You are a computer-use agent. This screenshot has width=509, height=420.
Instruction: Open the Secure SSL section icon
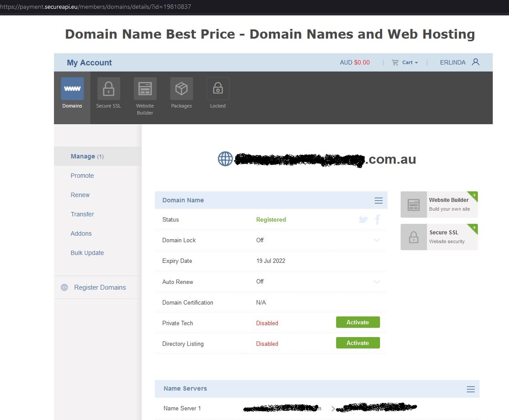pyautogui.click(x=108, y=89)
